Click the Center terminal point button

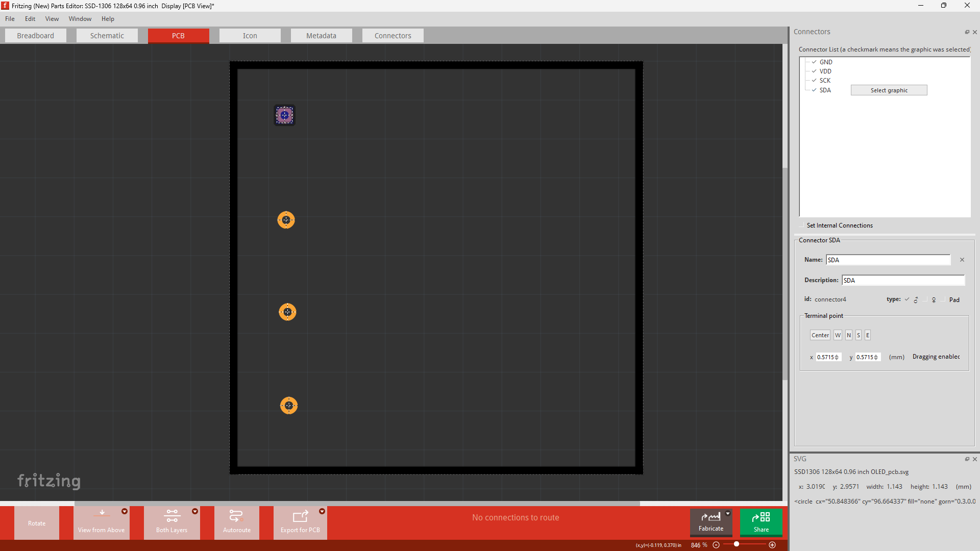(x=819, y=334)
